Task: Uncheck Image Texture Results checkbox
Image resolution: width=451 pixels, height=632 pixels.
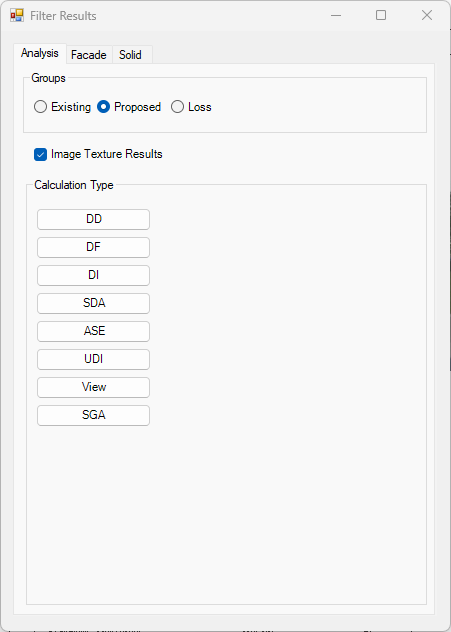Action: pos(40,154)
